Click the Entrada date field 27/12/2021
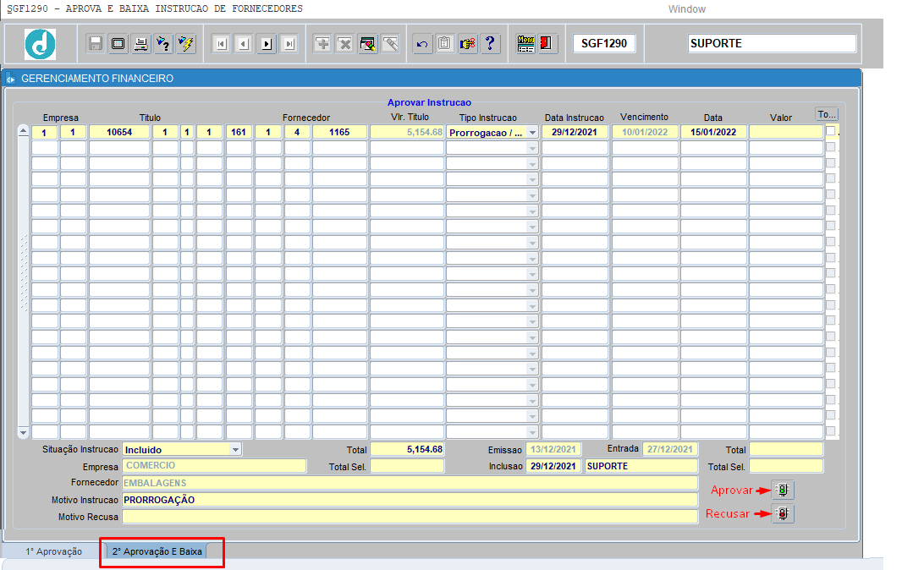The width and height of the screenshot is (924, 570). coord(670,449)
